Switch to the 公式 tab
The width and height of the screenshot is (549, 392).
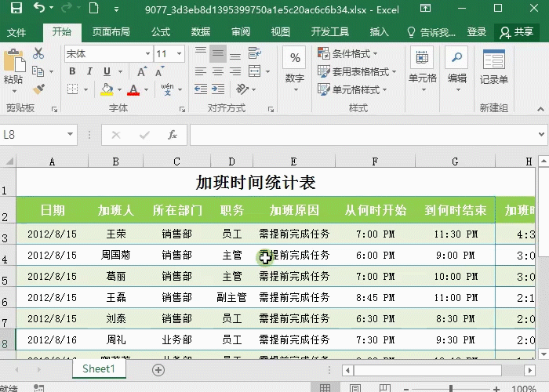(161, 32)
